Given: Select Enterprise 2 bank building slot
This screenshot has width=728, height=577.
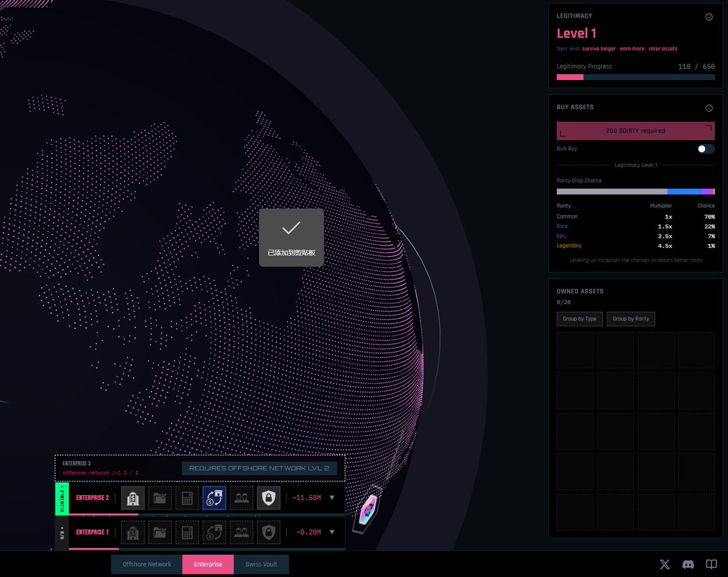Looking at the screenshot, I should [x=133, y=498].
